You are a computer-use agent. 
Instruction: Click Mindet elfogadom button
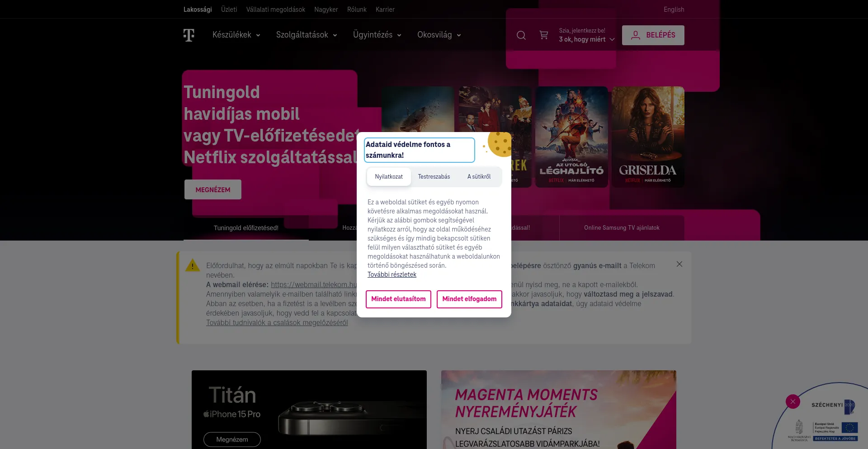tap(469, 299)
